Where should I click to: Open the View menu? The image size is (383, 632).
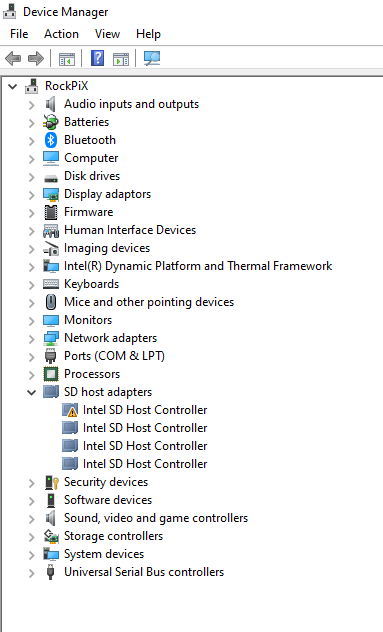click(107, 34)
